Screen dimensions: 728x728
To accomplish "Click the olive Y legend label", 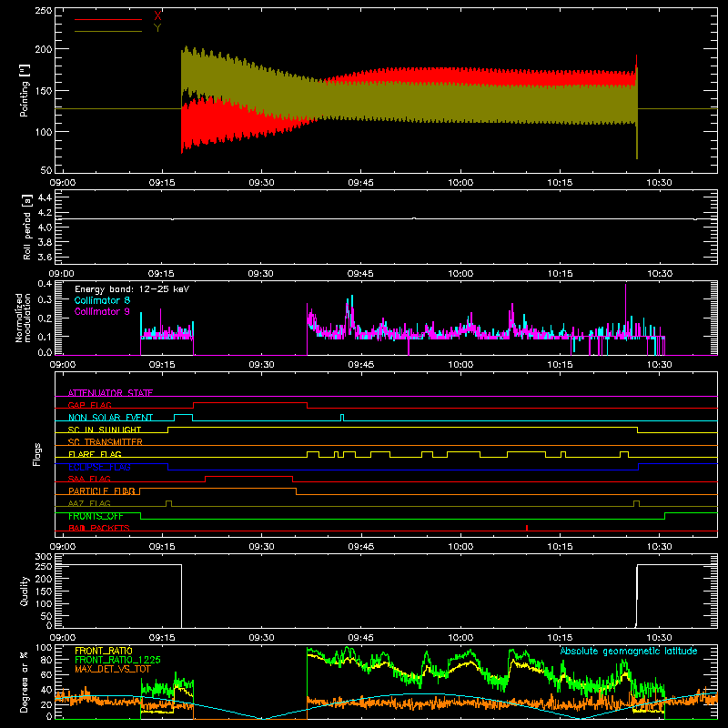I will [x=157, y=28].
